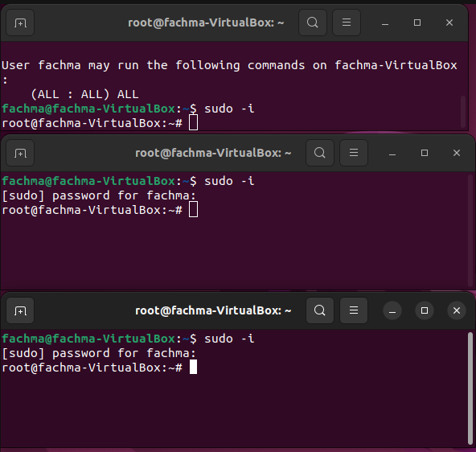Click 'User fachma may run' line in the top terminal
This screenshot has height=452, width=476.
pyautogui.click(x=229, y=66)
